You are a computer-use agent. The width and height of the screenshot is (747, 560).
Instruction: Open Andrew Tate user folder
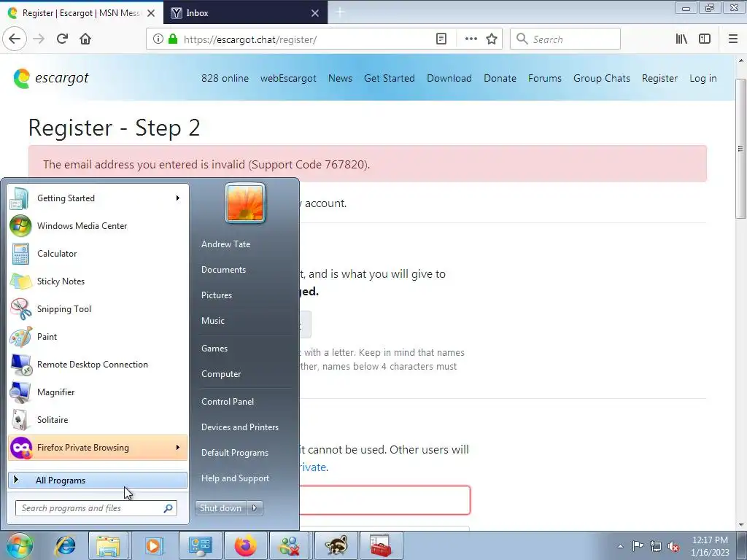point(226,244)
